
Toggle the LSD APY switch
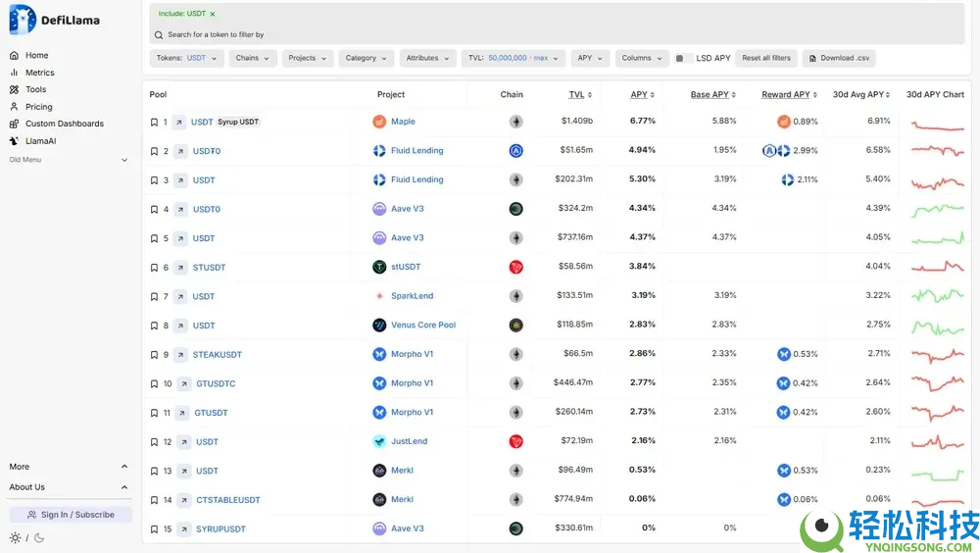tap(683, 58)
